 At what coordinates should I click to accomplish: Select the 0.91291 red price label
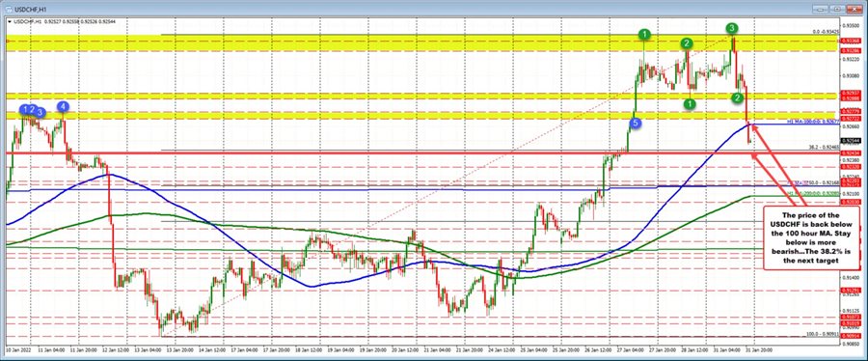(850, 291)
